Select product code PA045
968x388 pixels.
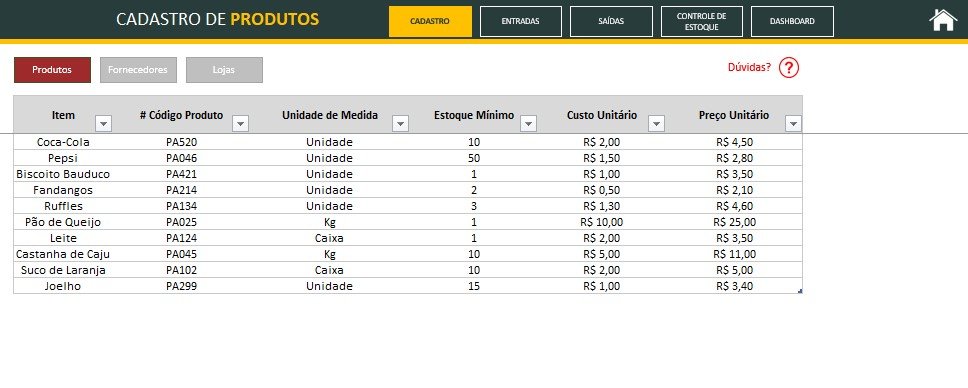pos(182,255)
